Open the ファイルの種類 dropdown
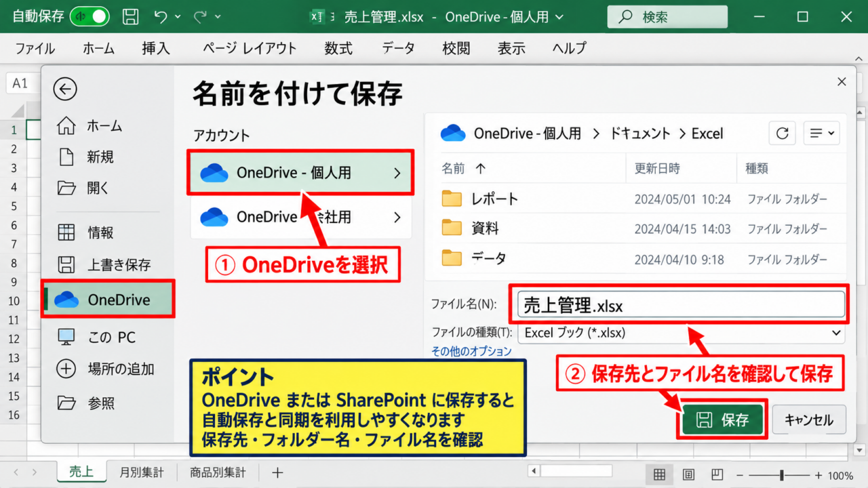868x488 pixels. coord(680,333)
